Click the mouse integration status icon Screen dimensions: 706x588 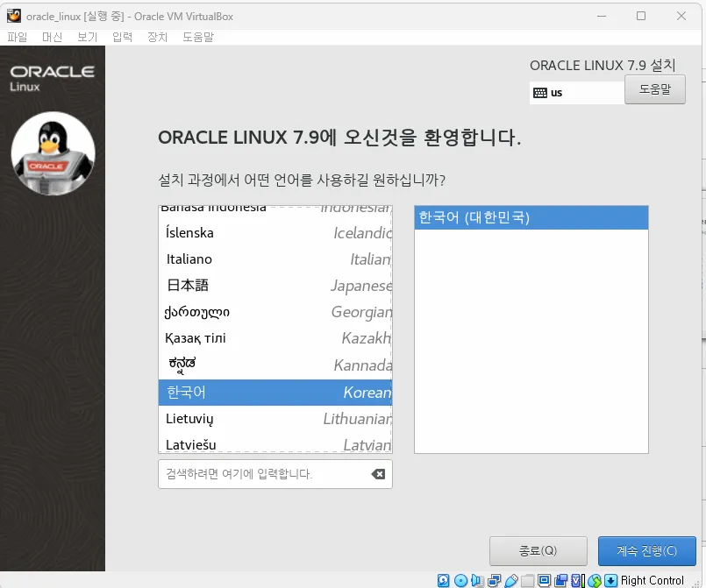point(595,580)
